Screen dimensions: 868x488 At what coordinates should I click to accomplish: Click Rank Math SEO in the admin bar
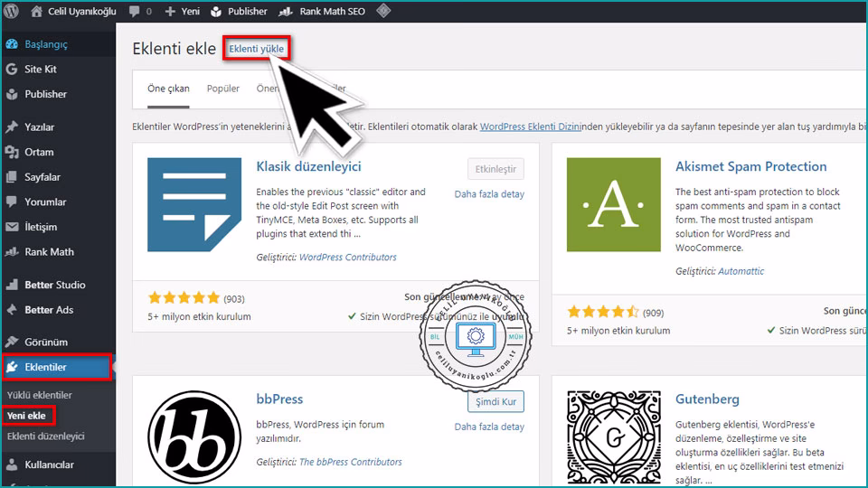(x=332, y=11)
